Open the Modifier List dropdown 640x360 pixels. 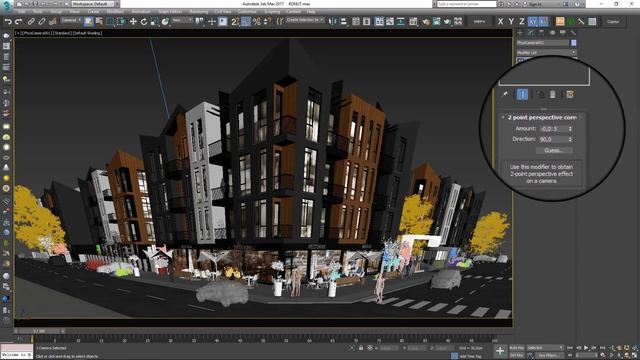pos(546,53)
